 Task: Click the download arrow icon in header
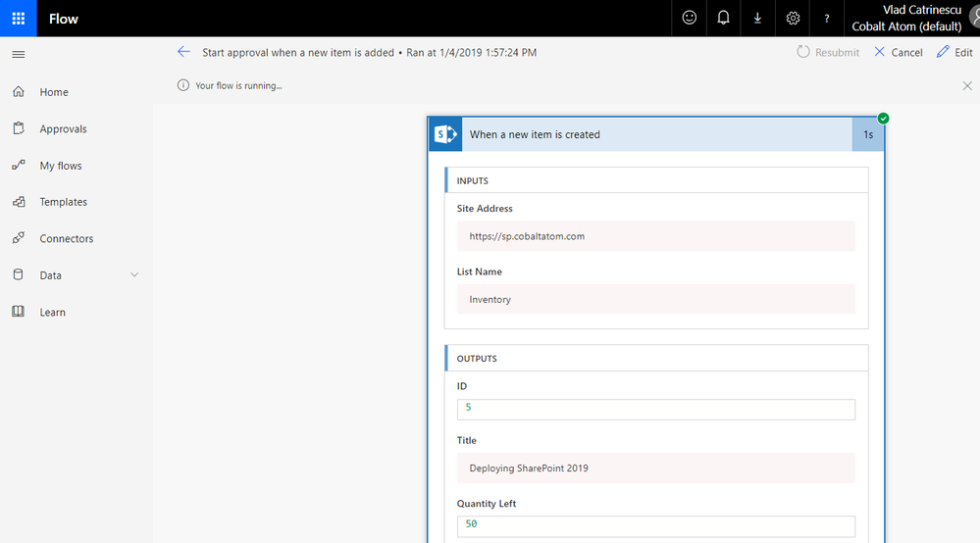click(x=757, y=18)
